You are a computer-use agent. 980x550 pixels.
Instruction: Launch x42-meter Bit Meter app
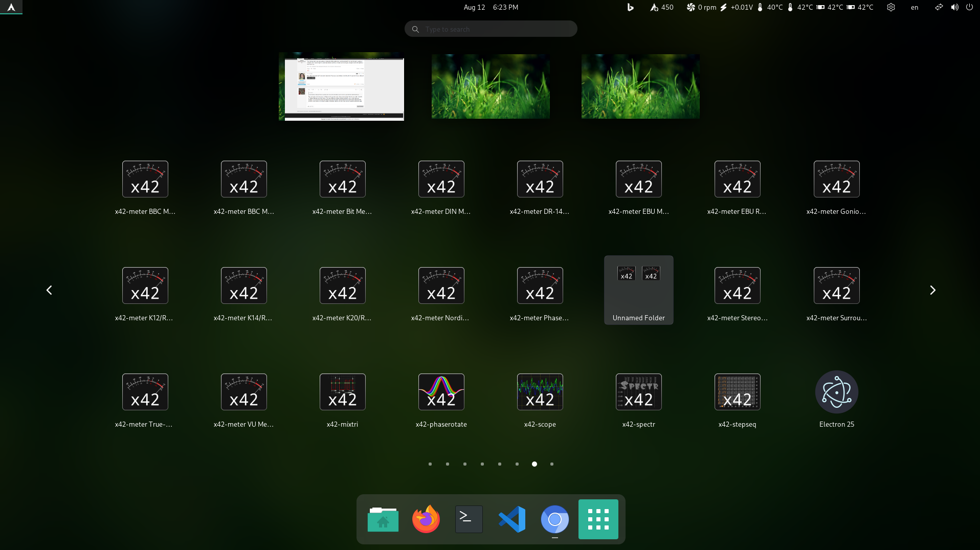click(342, 187)
